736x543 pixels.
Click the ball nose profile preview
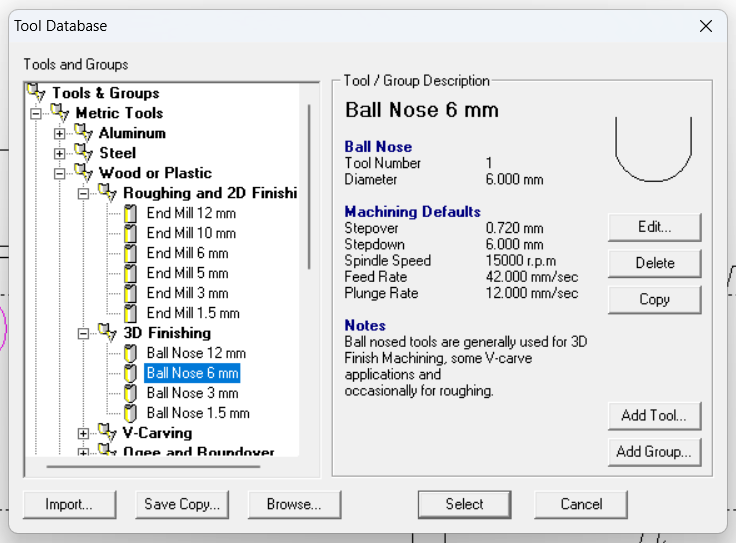(653, 149)
